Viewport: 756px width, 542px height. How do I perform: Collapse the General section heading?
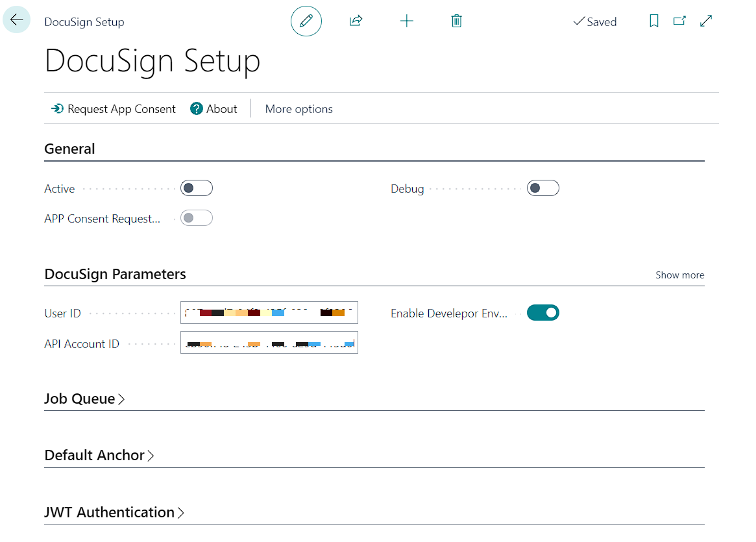coord(69,149)
